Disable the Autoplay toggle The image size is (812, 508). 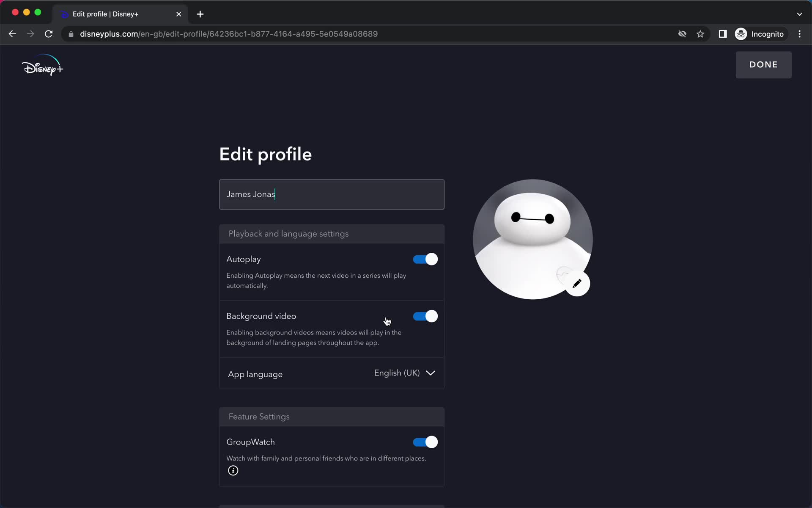coord(425,259)
